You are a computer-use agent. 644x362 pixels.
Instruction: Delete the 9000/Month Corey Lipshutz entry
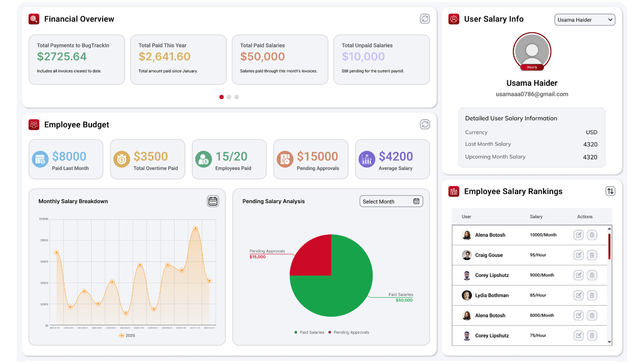592,275
